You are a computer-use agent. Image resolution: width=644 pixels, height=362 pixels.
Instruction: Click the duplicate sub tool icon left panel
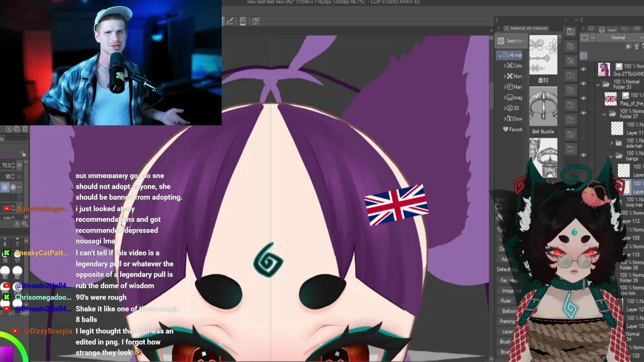(17, 129)
